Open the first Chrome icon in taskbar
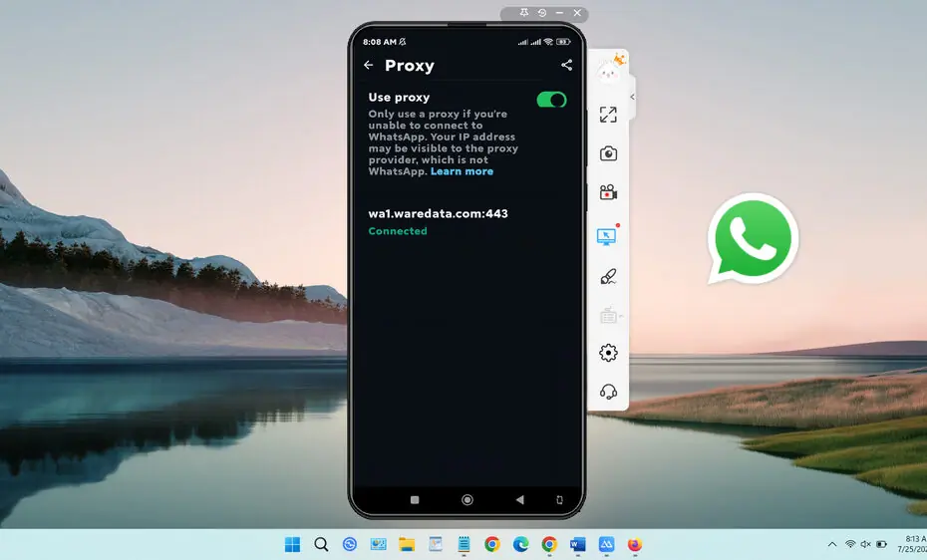Viewport: 927px width, 560px height. [x=491, y=544]
